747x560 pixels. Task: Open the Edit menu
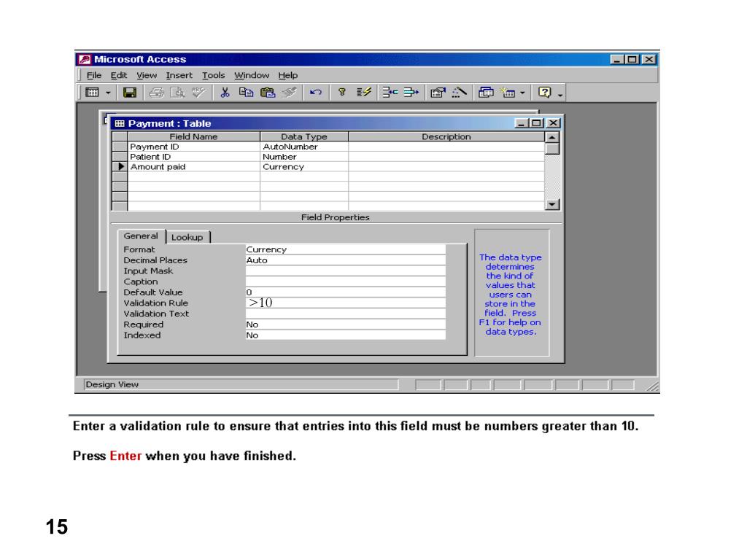[119, 75]
